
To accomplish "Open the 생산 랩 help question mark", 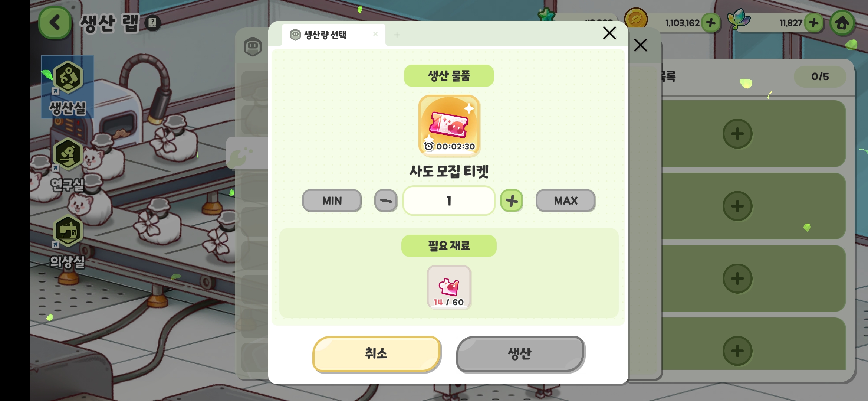I will (152, 23).
